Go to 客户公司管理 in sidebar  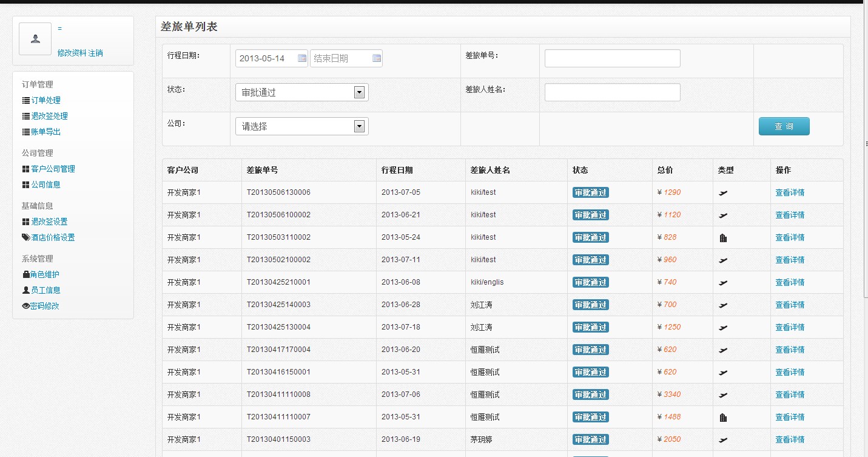53,169
